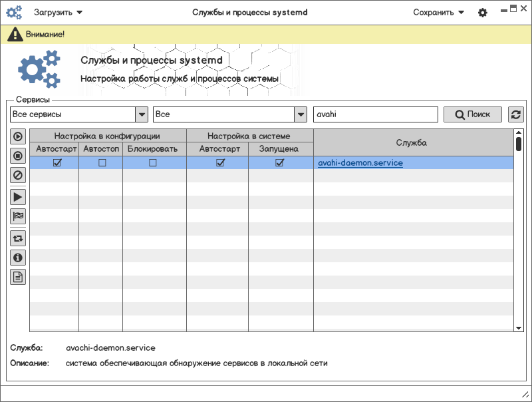Click the service info icon
Viewport: 532px width, 402px height.
tap(18, 258)
